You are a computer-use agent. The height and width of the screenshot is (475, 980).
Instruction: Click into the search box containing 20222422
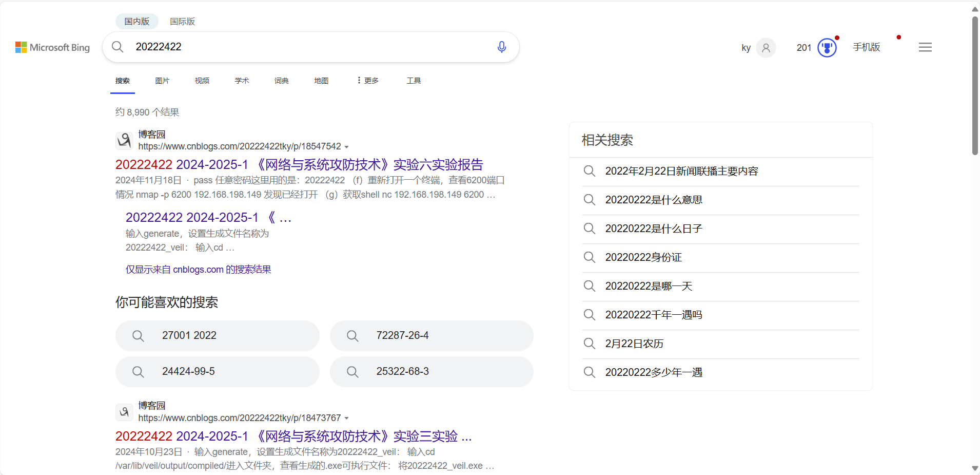coord(310,47)
